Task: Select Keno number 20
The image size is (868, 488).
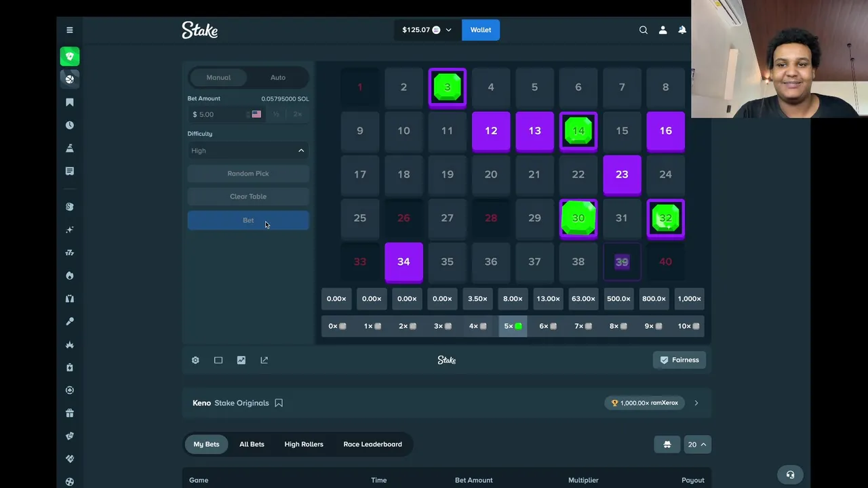Action: click(491, 174)
